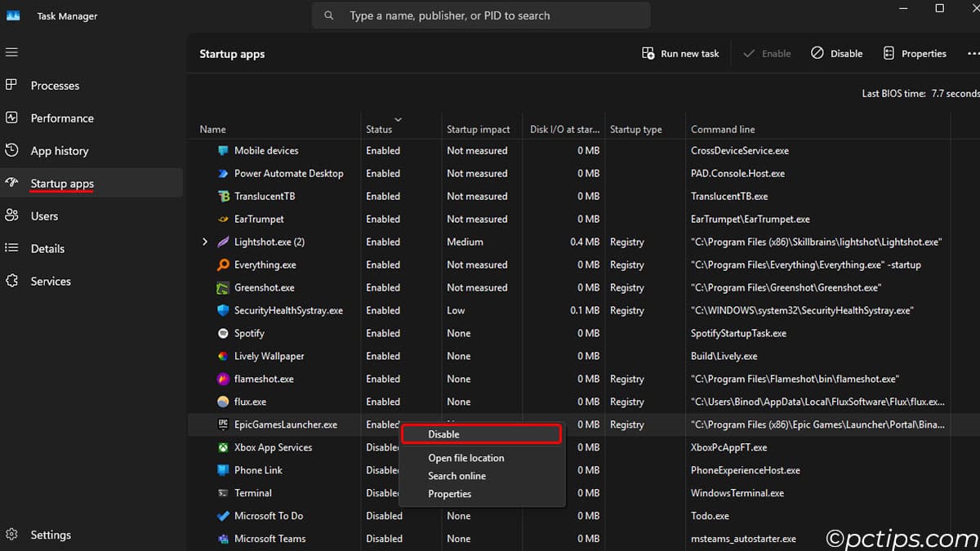This screenshot has height=551, width=980.
Task: Click the Xbox App Services icon
Action: pos(223,447)
